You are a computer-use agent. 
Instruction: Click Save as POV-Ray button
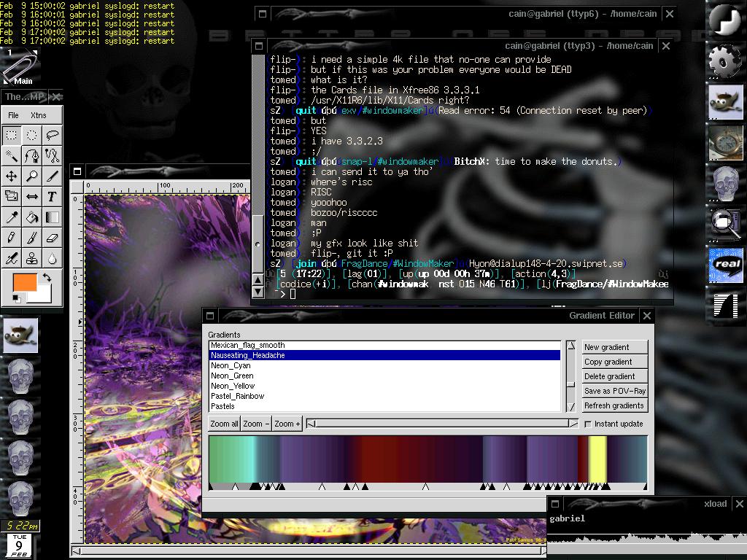pyautogui.click(x=614, y=391)
